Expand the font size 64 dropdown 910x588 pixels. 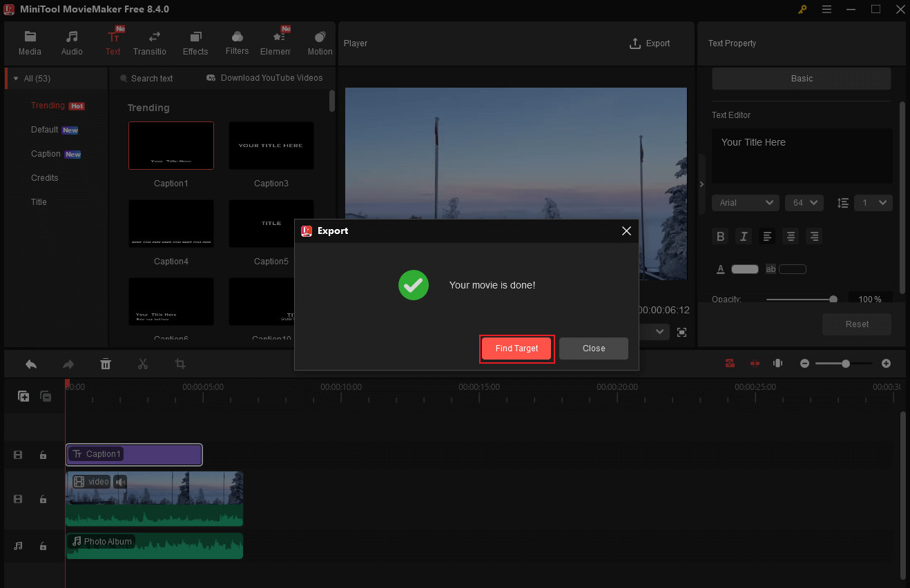(804, 202)
